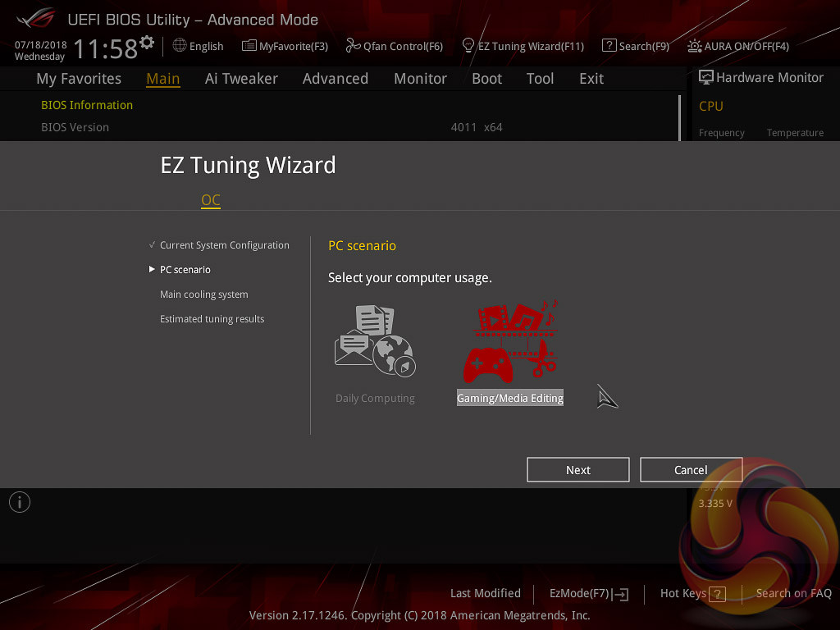Viewport: 840px width, 630px height.
Task: Open MyFavorite(F3) list
Action: (285, 46)
